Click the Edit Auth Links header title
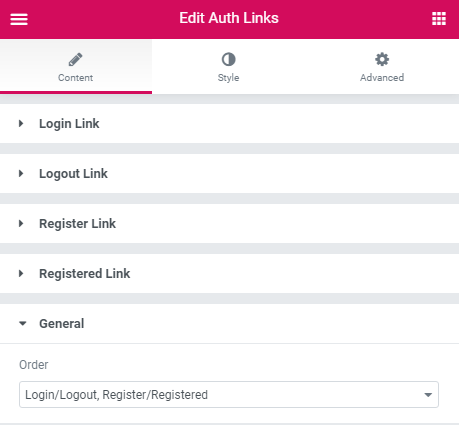Image resolution: width=459 pixels, height=425 pixels. click(229, 18)
